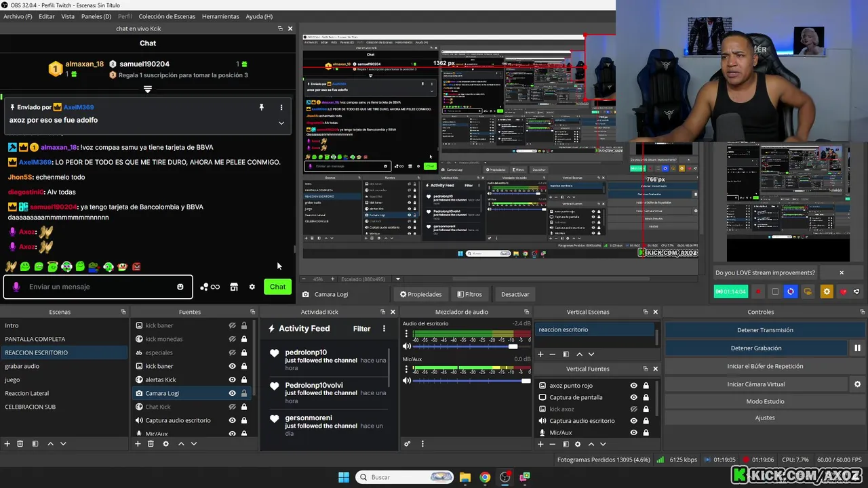Open the Archivo (F) menu

click(x=18, y=16)
